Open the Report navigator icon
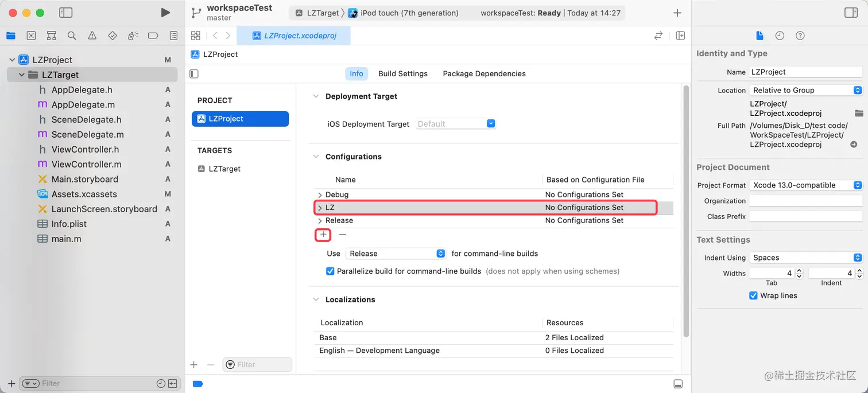This screenshot has height=393, width=868. (x=173, y=36)
